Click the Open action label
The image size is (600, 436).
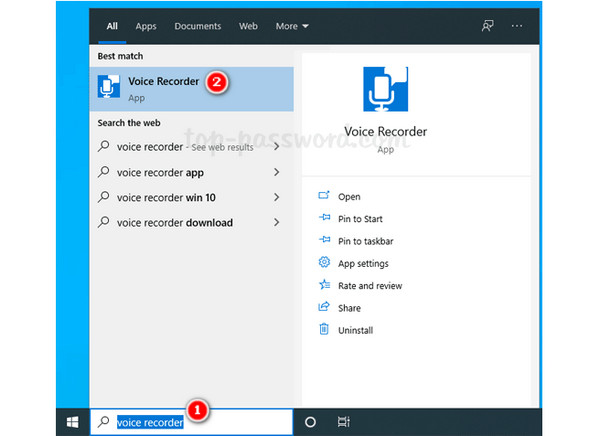pos(349,197)
